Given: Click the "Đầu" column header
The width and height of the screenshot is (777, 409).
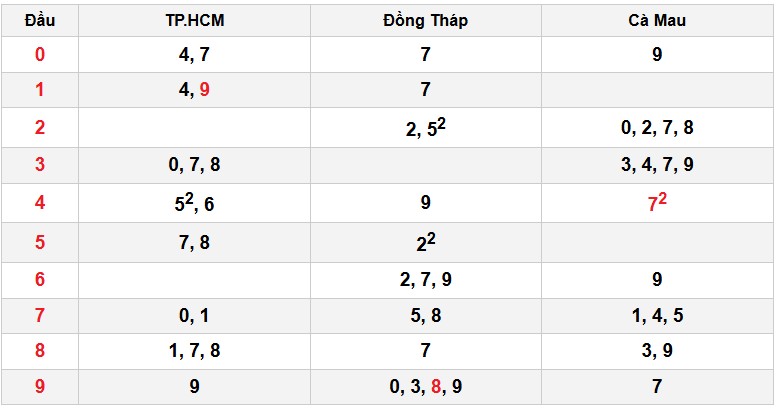Looking at the screenshot, I should click(39, 20).
